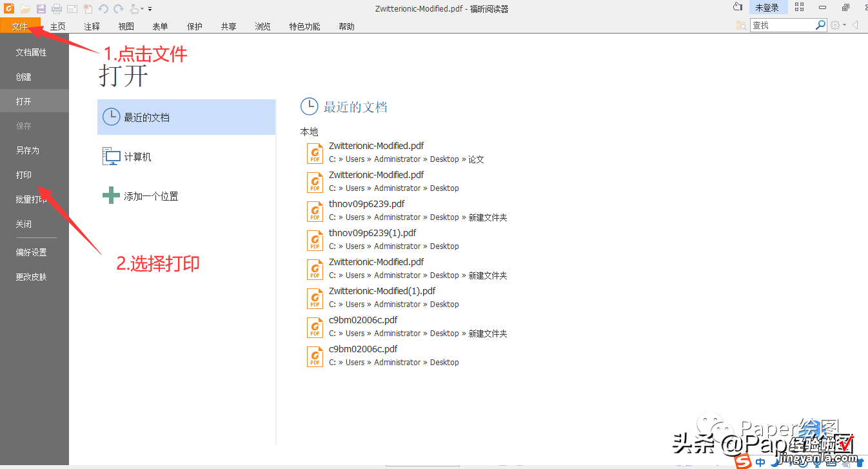Open 偏好设置 in the sidebar
868x469 pixels.
pos(34,252)
